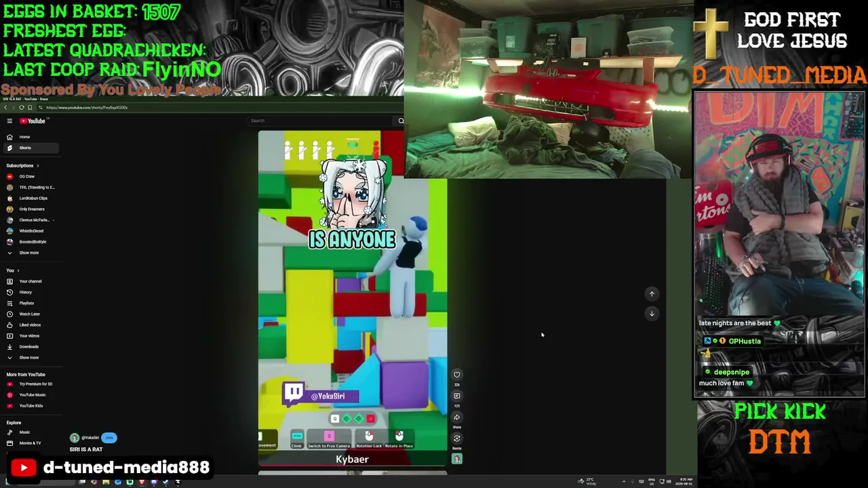Open the TFIL subscription channel
868x488 pixels.
click(x=30, y=187)
